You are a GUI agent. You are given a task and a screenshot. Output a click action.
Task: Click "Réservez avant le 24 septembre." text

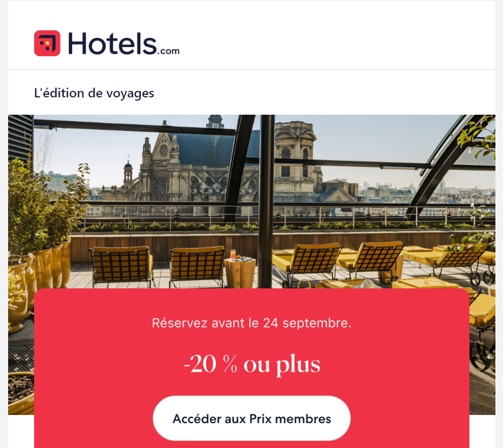[252, 323]
